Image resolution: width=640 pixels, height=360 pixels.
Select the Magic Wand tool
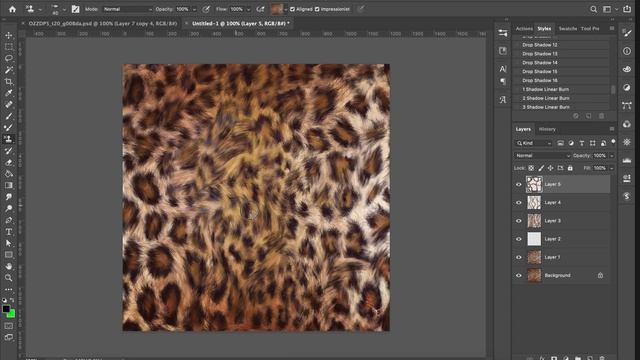[x=9, y=70]
